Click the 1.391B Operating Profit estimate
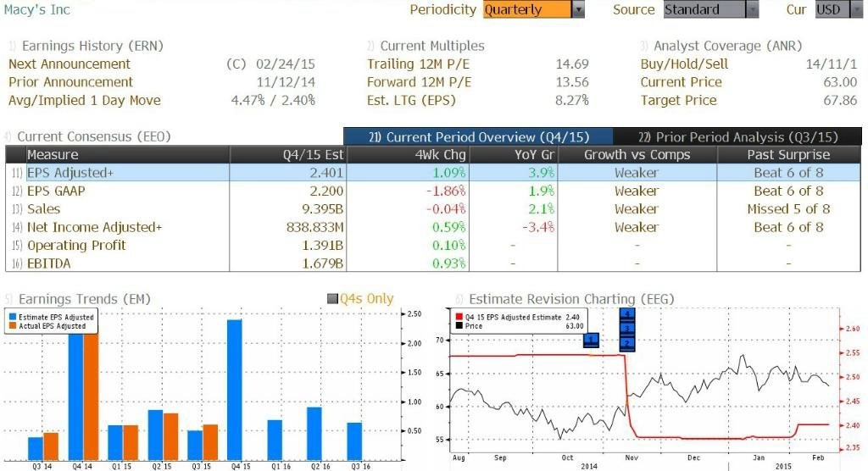The image size is (868, 471). 322,245
